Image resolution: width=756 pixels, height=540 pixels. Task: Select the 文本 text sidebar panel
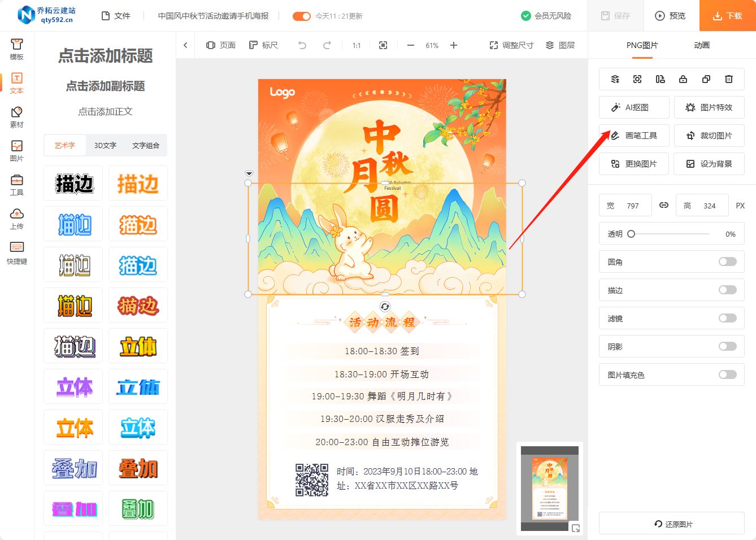pos(17,84)
